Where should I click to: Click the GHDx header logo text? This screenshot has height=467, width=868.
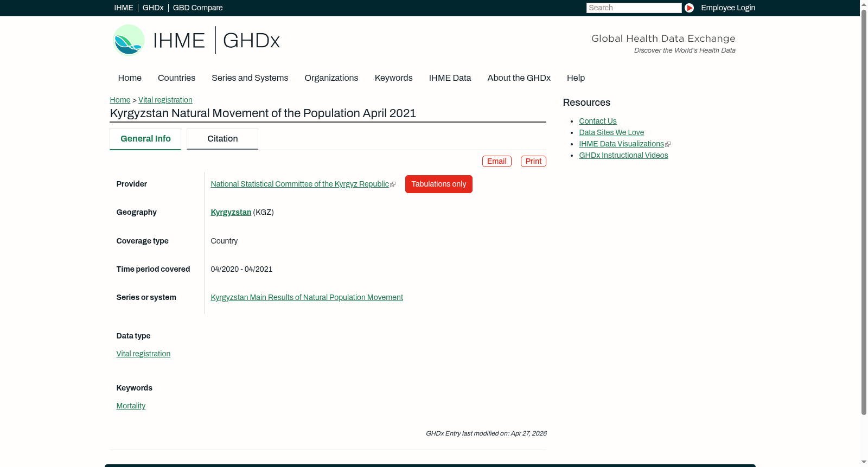coord(251,41)
